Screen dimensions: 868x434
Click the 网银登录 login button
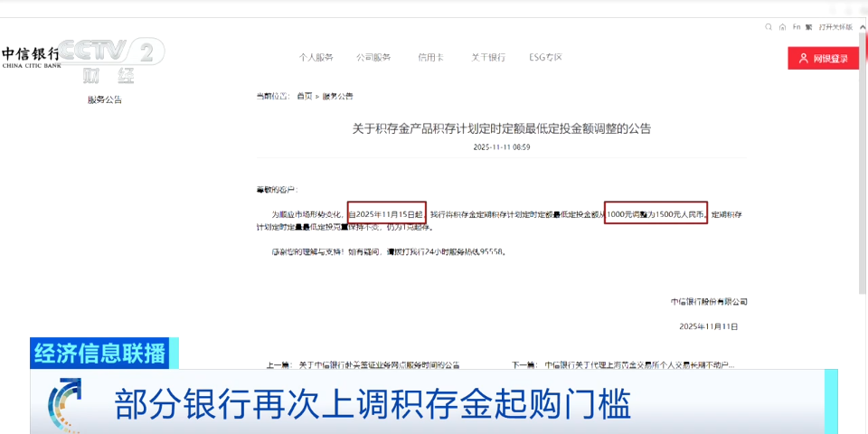tap(823, 59)
